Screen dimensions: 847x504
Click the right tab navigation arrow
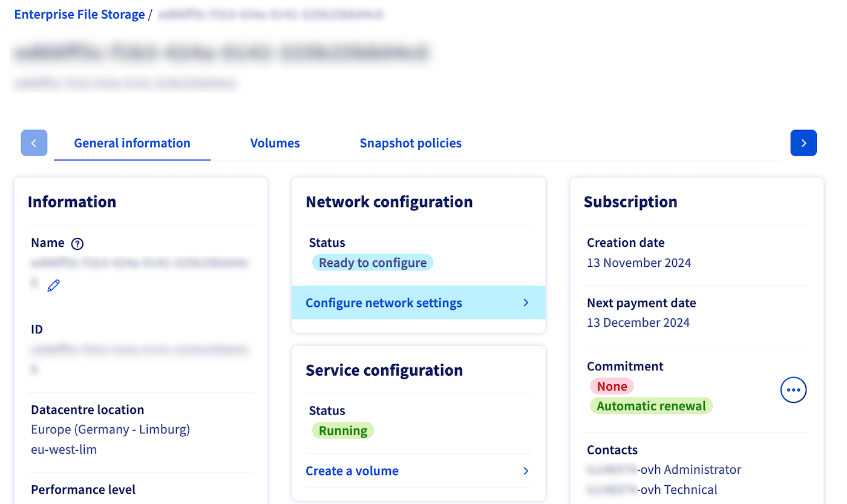tap(803, 143)
